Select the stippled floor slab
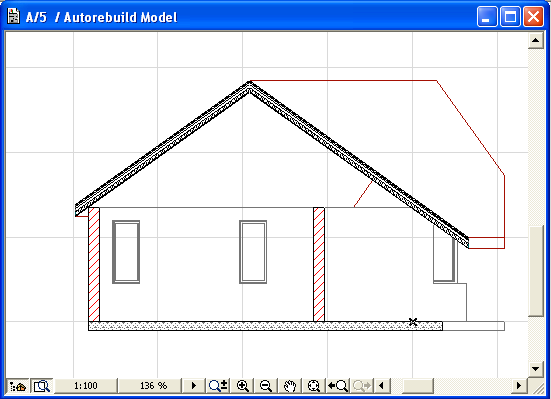The image size is (551, 399). pos(265,326)
